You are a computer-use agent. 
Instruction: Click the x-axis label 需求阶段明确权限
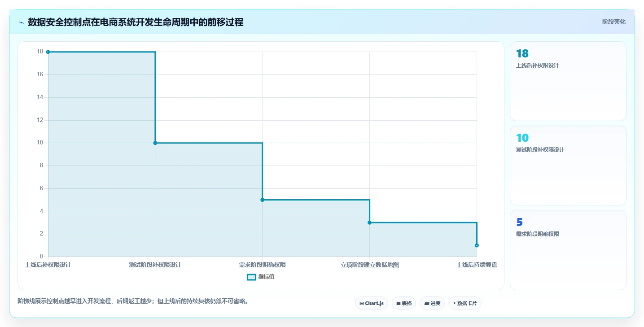tap(263, 265)
